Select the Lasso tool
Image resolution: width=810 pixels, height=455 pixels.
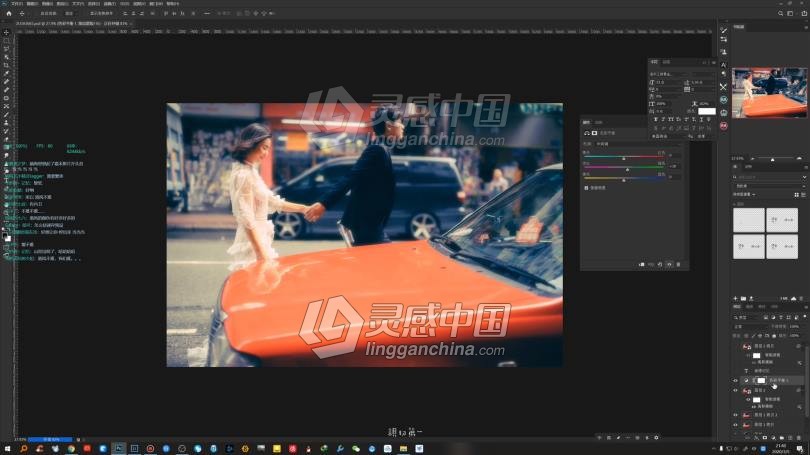(x=7, y=49)
